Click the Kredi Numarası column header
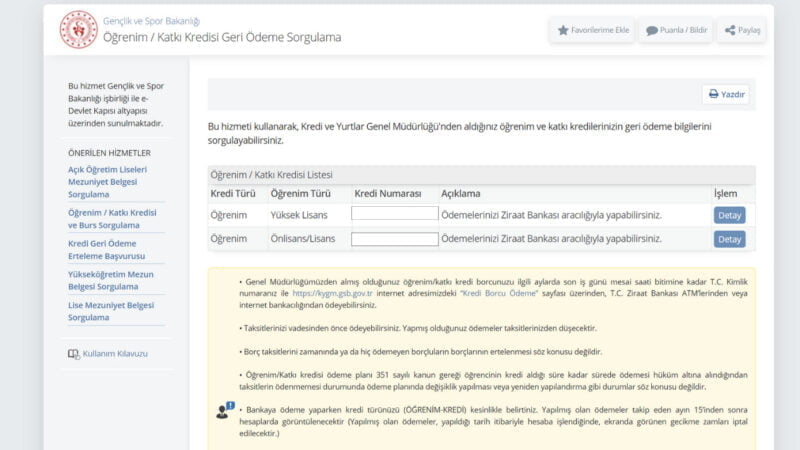Image resolution: width=800 pixels, height=450 pixels. pyautogui.click(x=388, y=193)
